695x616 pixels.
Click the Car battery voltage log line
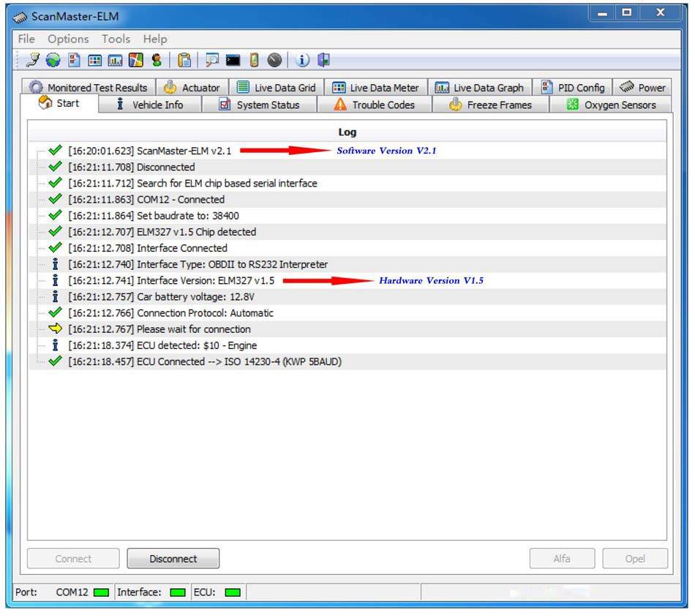tap(195, 296)
